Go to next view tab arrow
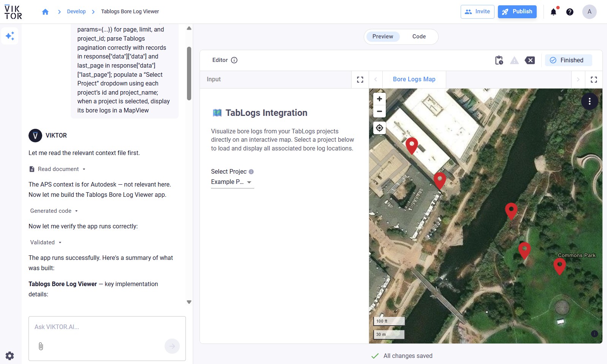 pos(578,79)
